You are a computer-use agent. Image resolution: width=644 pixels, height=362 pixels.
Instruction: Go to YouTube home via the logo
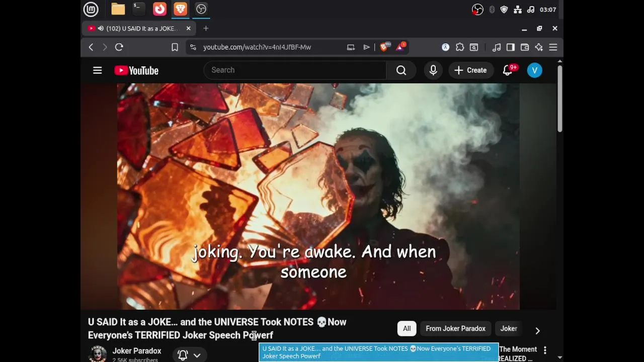pos(136,70)
